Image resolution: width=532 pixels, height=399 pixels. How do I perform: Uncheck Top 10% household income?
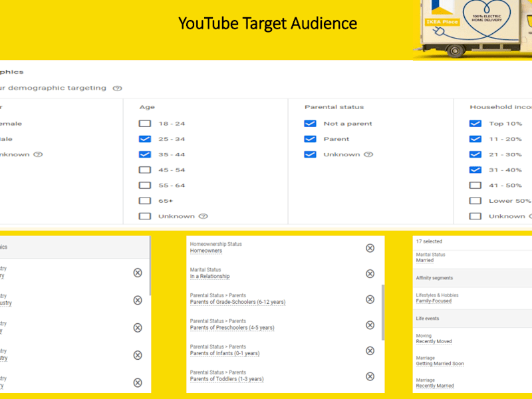475,124
